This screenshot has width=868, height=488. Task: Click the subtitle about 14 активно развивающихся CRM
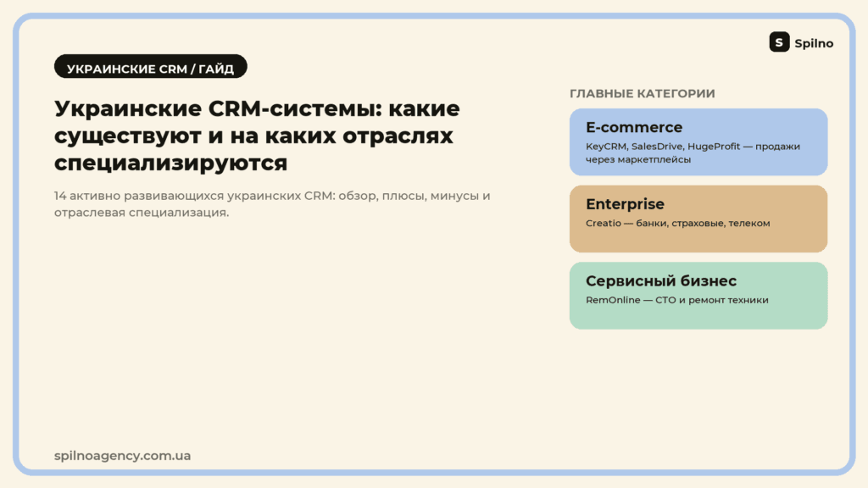272,204
